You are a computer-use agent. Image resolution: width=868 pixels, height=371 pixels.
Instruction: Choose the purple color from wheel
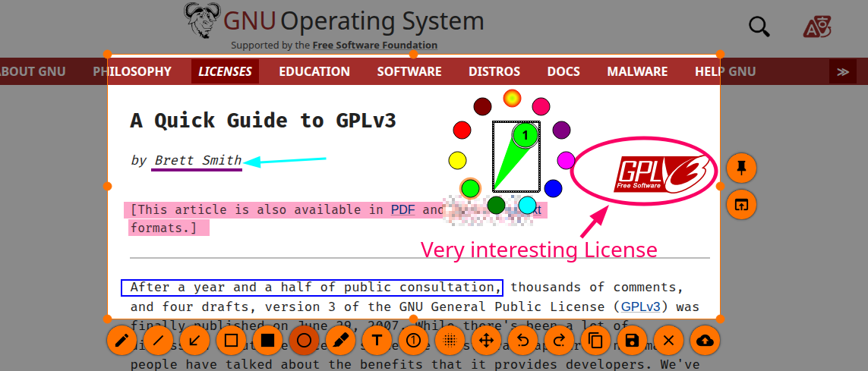561,130
